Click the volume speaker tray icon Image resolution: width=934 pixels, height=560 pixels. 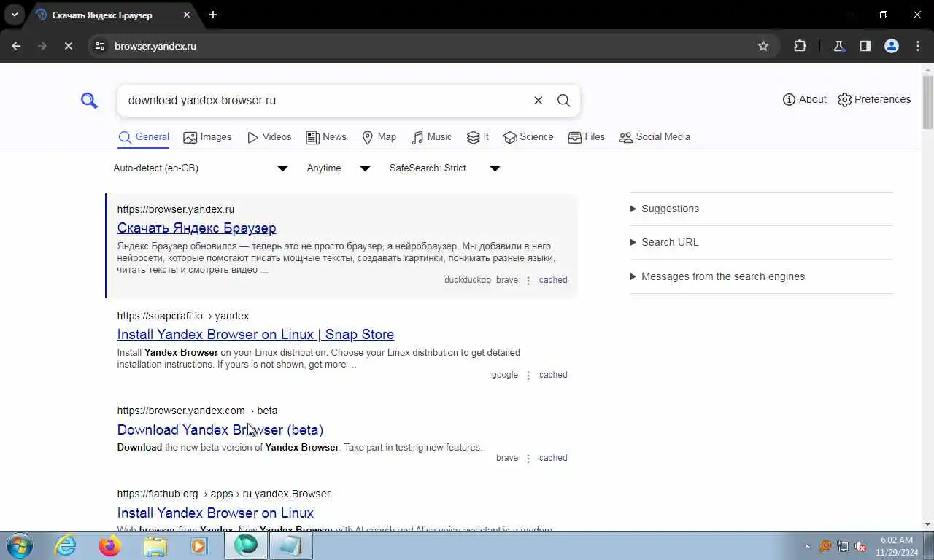[860, 546]
